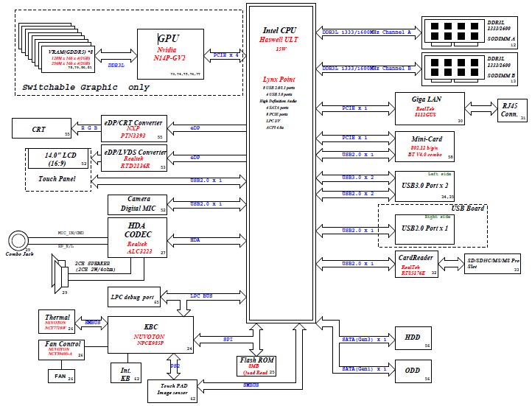Viewport: 532px width, 406px height.
Task: Click the 'LPC BUS' label
Action: pos(202,296)
